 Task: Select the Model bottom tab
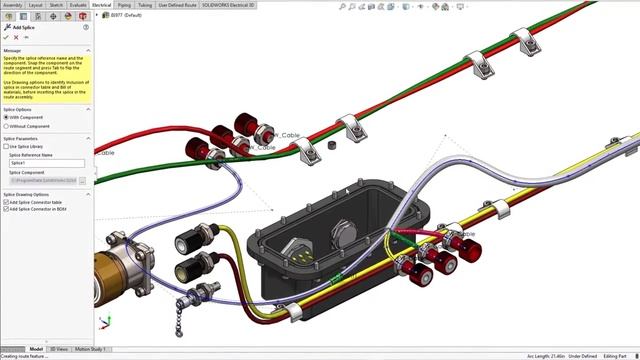pyautogui.click(x=36, y=349)
